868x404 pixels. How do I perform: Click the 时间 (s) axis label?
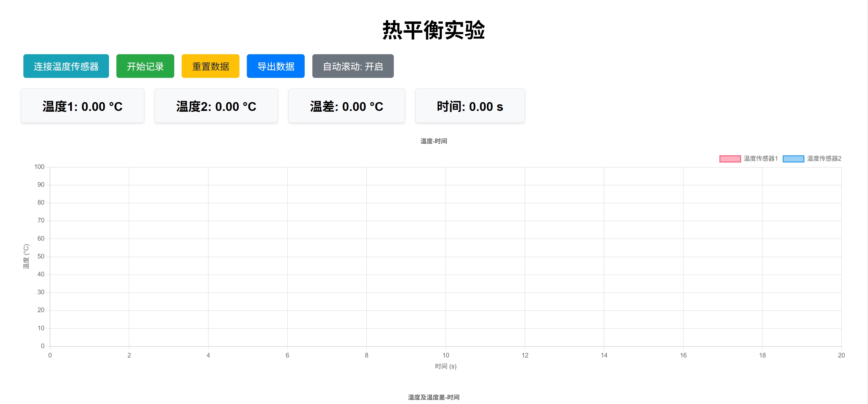(x=446, y=366)
